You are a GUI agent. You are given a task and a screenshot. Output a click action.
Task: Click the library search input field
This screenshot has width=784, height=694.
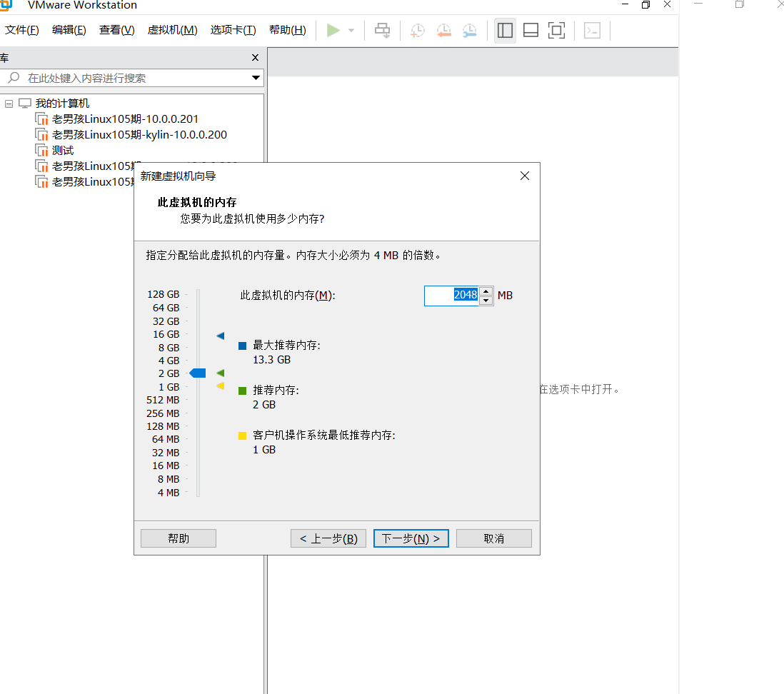[131, 78]
